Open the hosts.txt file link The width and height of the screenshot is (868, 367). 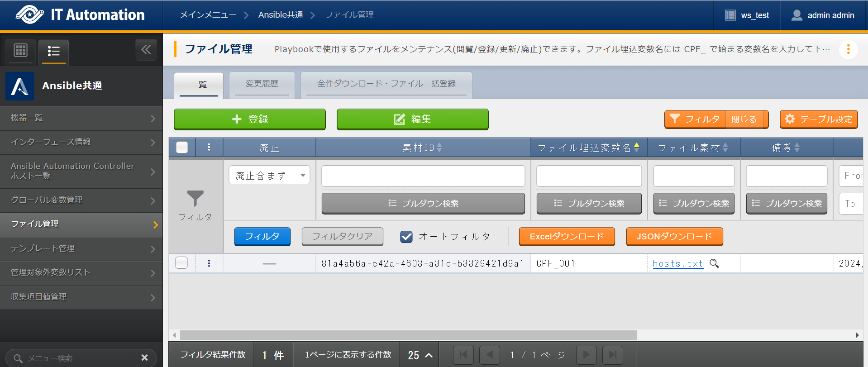pos(677,263)
